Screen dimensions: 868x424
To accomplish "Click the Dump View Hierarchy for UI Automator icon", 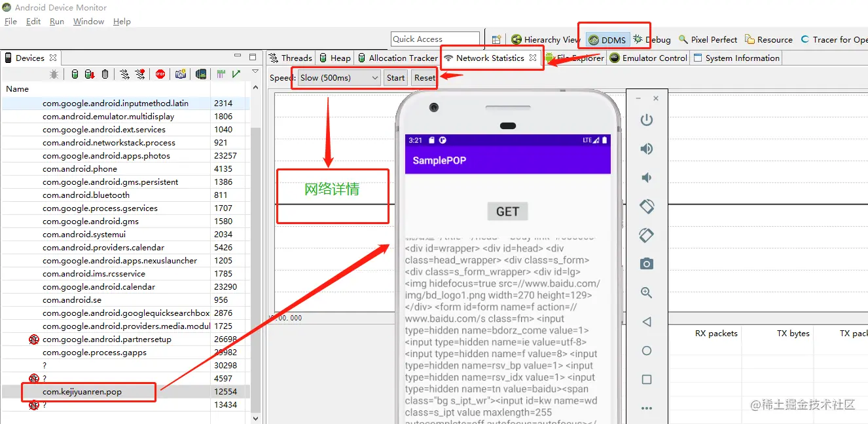I will click(201, 75).
